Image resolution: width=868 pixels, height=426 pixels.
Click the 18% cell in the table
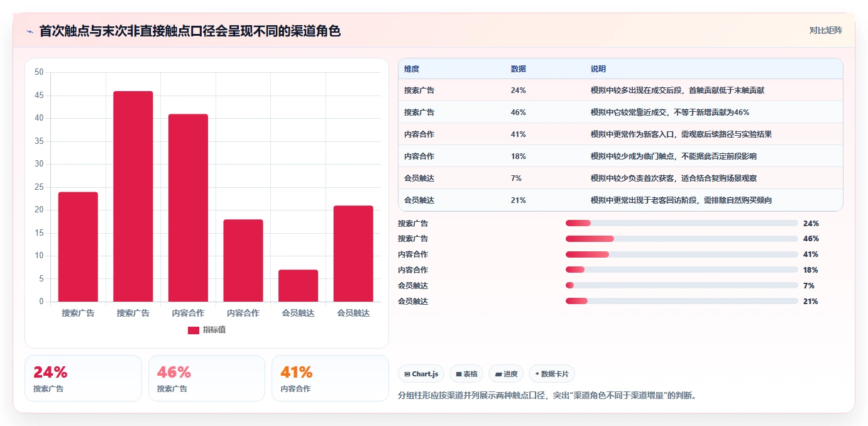coord(519,156)
